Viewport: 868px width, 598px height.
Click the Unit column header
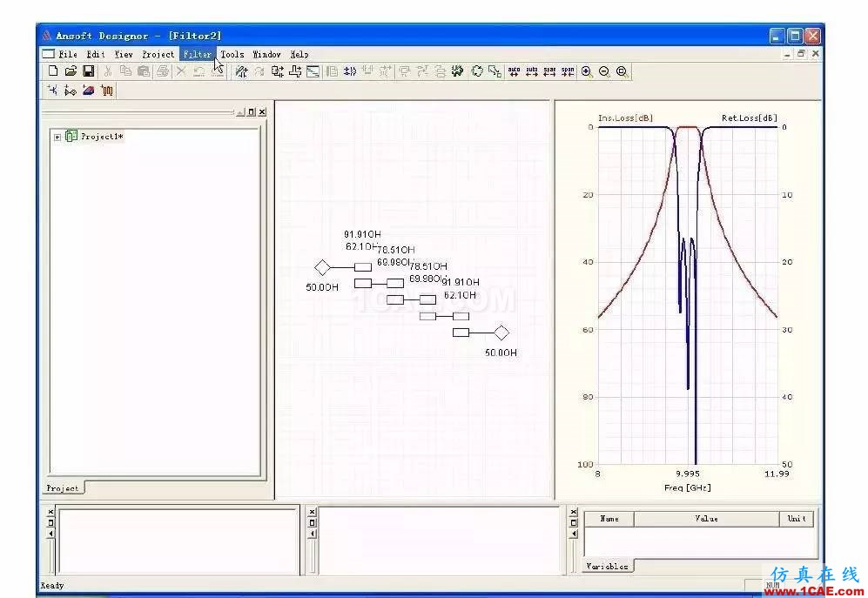click(x=796, y=519)
